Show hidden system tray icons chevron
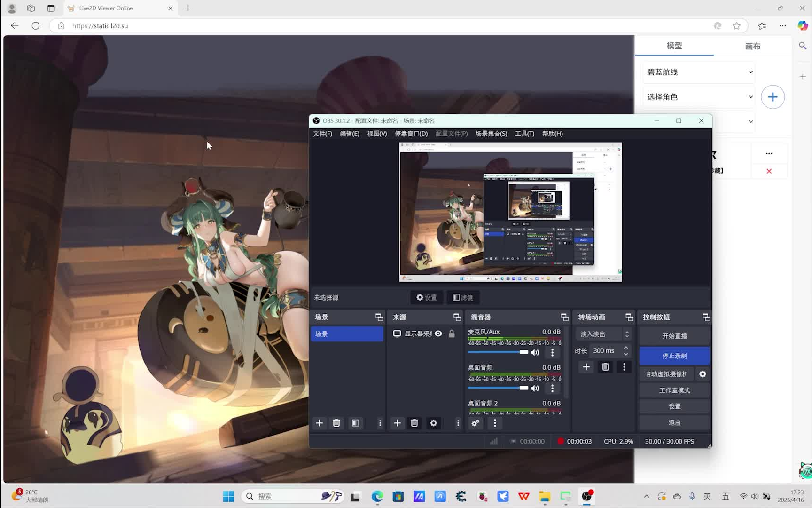Viewport: 812px width, 508px height. click(647, 496)
